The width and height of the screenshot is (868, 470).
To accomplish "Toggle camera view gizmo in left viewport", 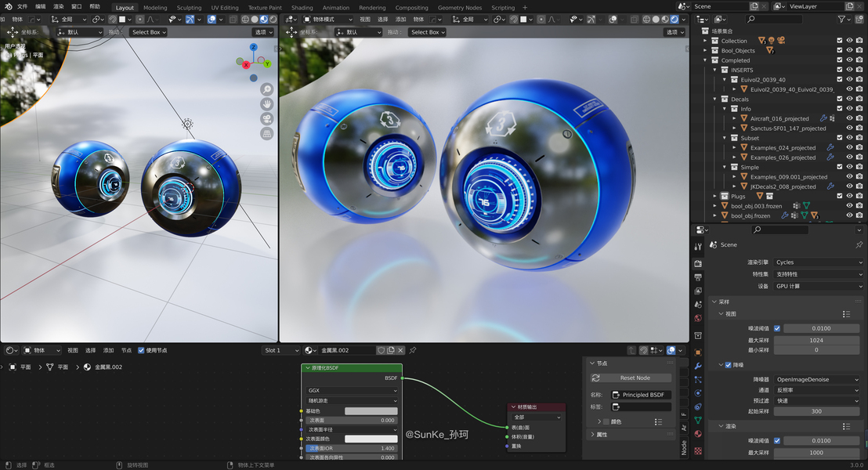I will [x=267, y=119].
